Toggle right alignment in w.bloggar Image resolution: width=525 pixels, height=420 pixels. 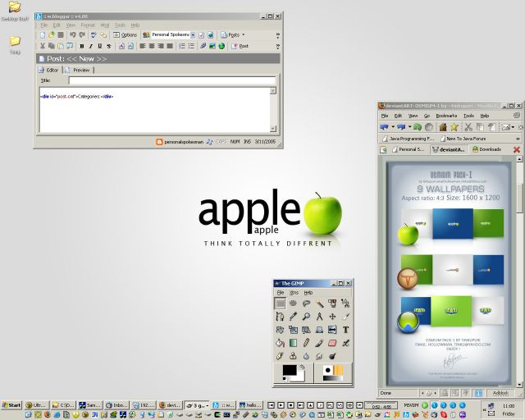pyautogui.click(x=161, y=46)
